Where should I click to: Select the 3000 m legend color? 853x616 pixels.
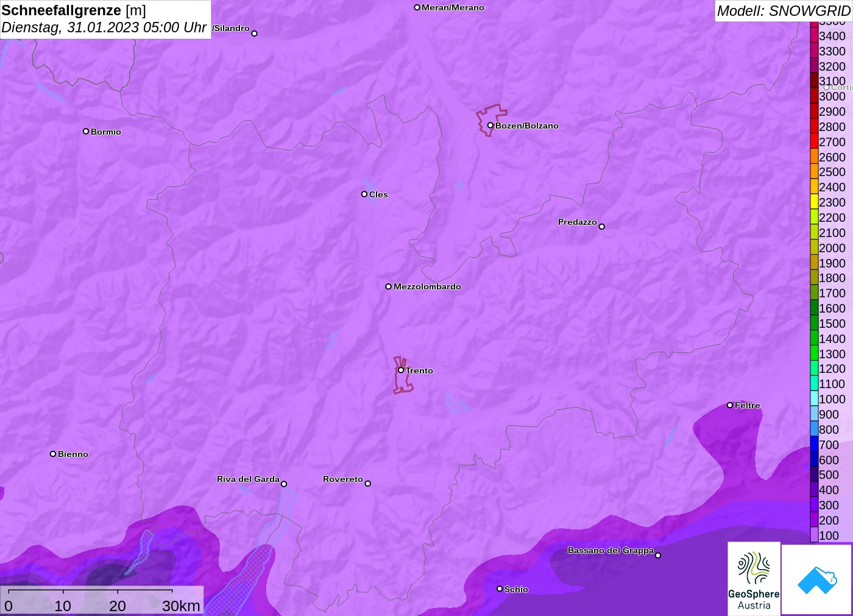pyautogui.click(x=814, y=96)
